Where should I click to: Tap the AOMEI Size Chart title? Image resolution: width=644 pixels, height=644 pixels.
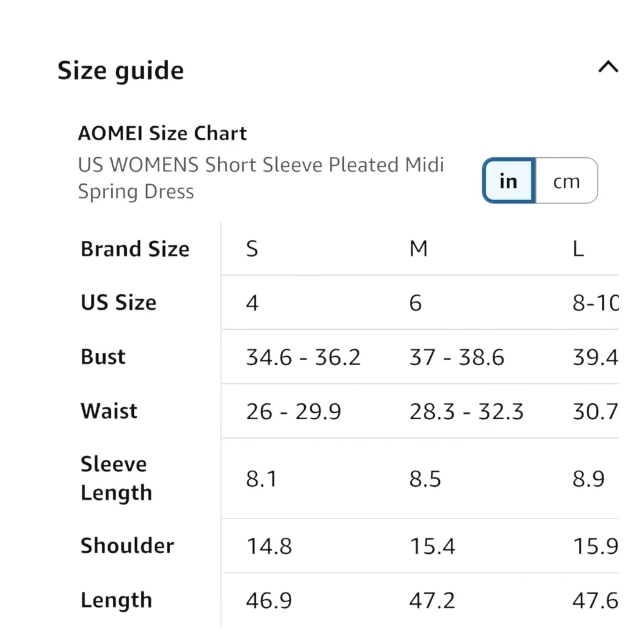(162, 133)
